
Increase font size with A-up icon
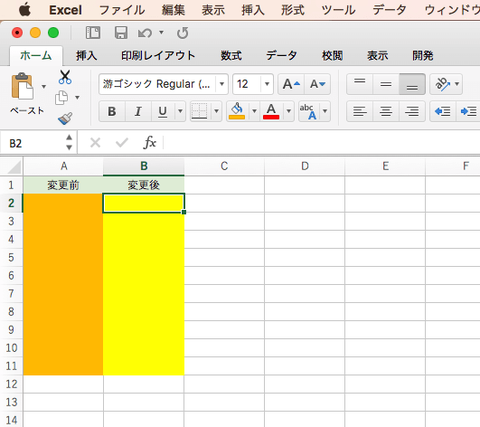click(291, 84)
